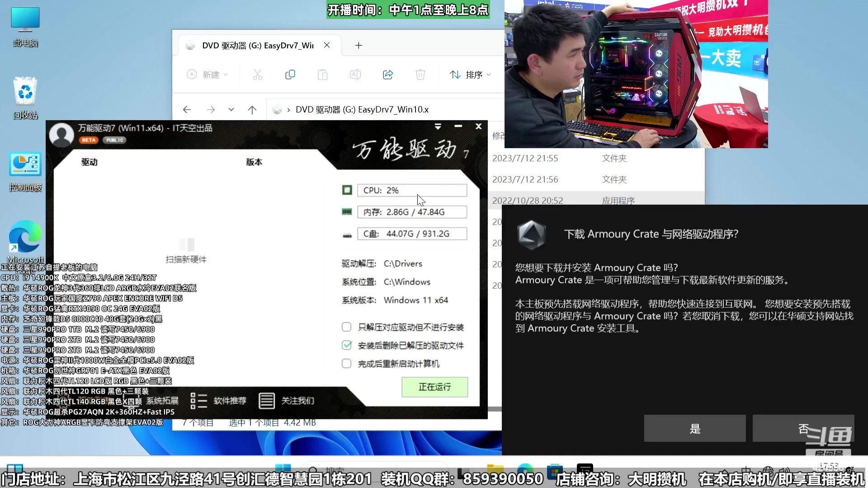The image size is (868, 488).
Task: Click the C盘 disk usage indicator bar
Action: pos(411,234)
